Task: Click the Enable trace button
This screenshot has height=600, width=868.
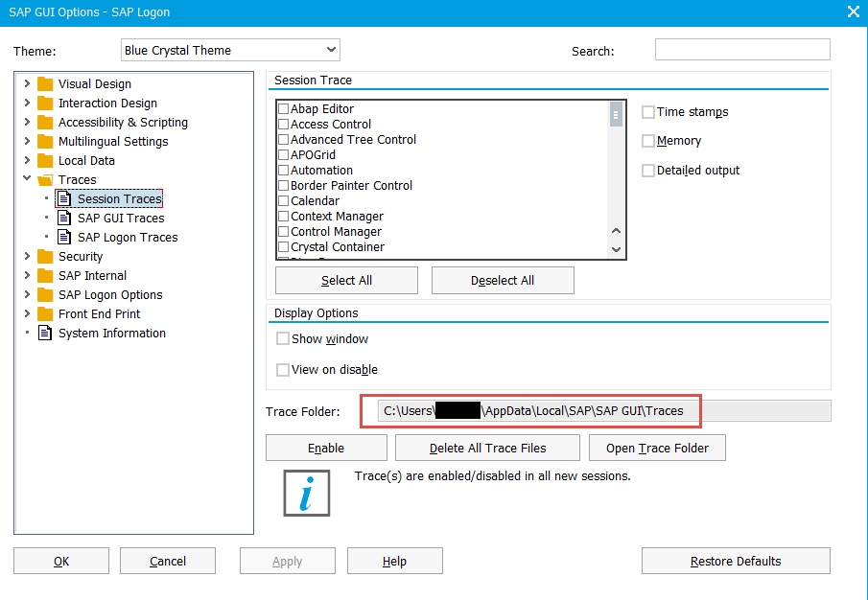Action: tap(326, 448)
